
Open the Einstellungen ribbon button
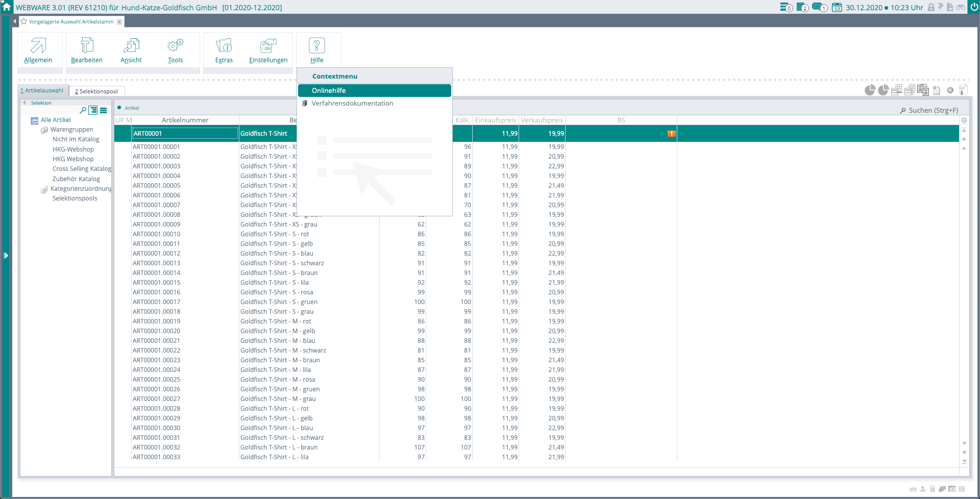click(x=268, y=51)
